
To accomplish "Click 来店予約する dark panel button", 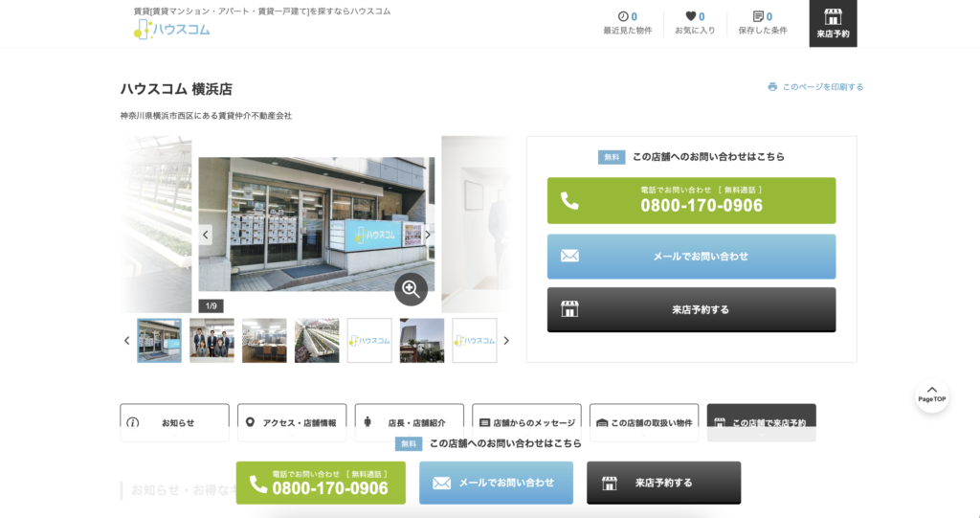I will (x=691, y=309).
